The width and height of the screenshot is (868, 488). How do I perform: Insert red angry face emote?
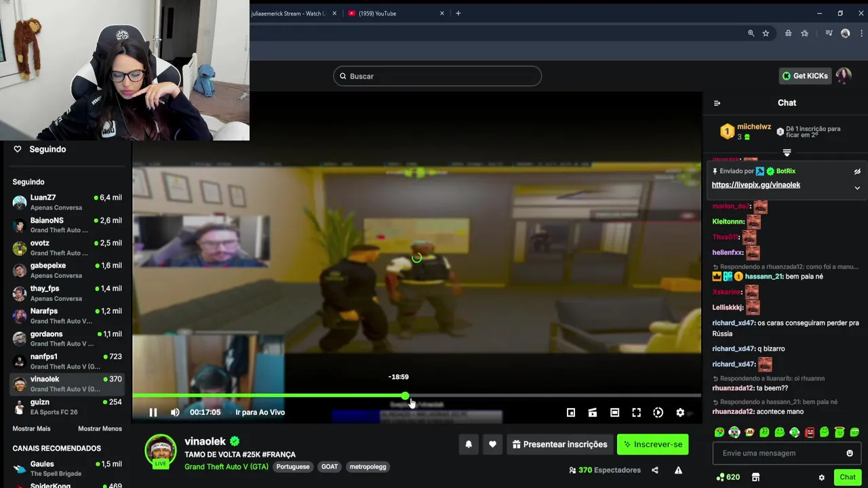pyautogui.click(x=810, y=432)
